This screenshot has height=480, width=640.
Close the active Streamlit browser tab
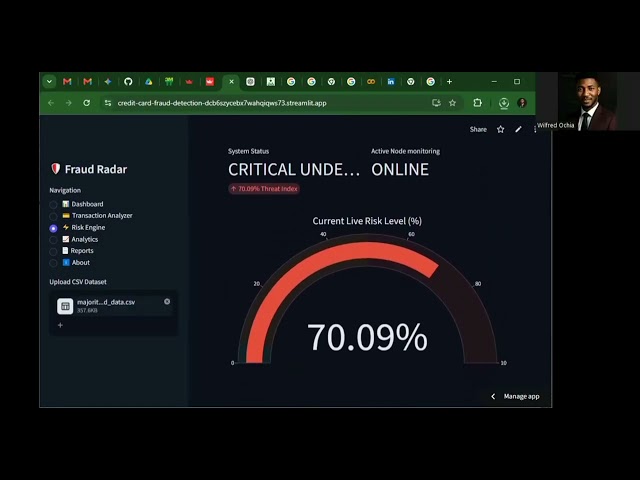pyautogui.click(x=231, y=82)
